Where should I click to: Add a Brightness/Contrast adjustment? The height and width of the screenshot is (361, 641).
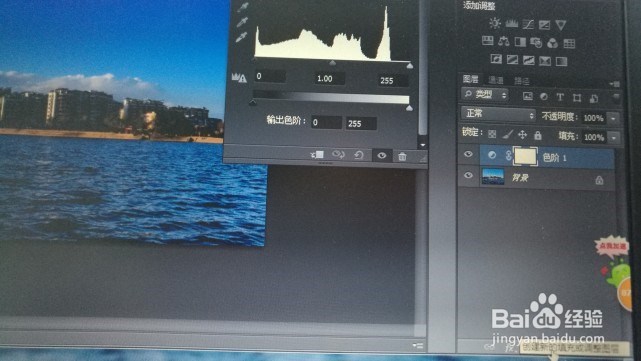click(x=495, y=23)
